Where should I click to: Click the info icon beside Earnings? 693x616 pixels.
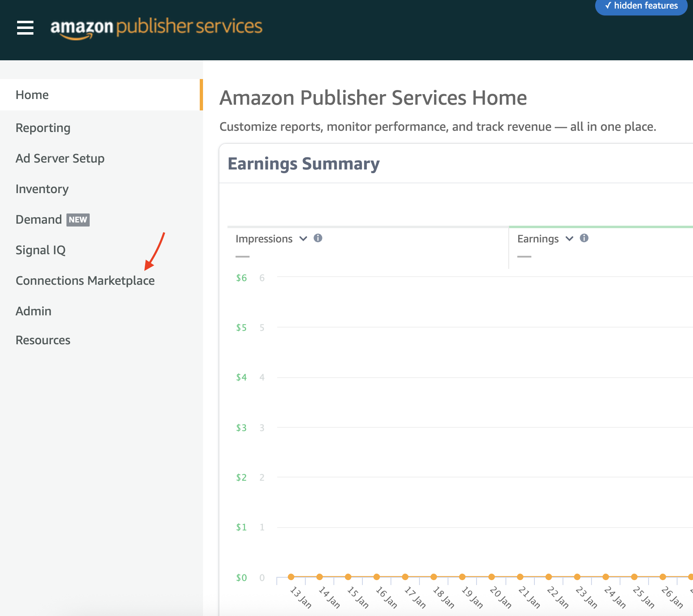[x=584, y=238]
